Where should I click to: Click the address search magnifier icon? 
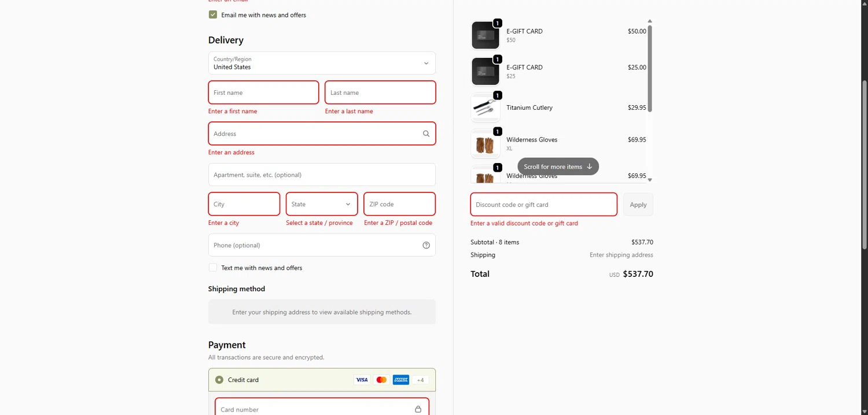(426, 134)
